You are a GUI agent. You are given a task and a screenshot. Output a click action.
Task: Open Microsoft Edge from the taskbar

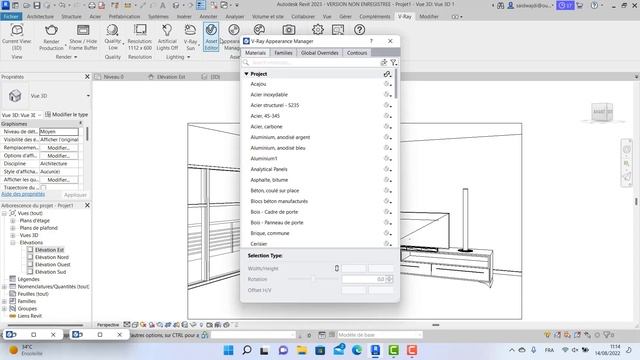click(357, 350)
